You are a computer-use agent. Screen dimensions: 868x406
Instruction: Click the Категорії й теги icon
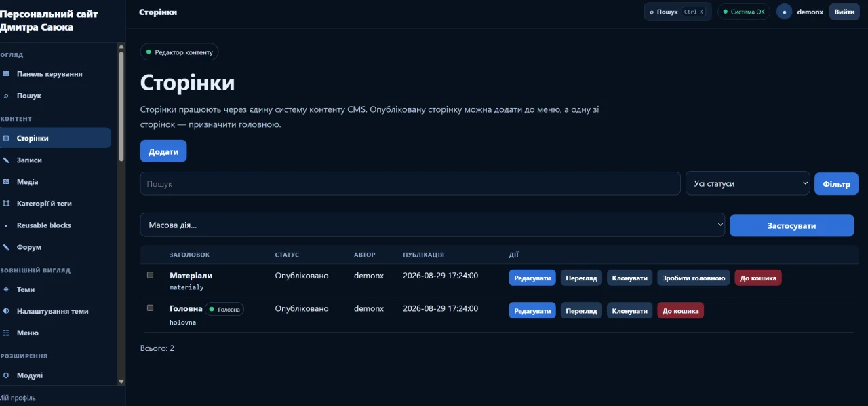pyautogui.click(x=6, y=204)
